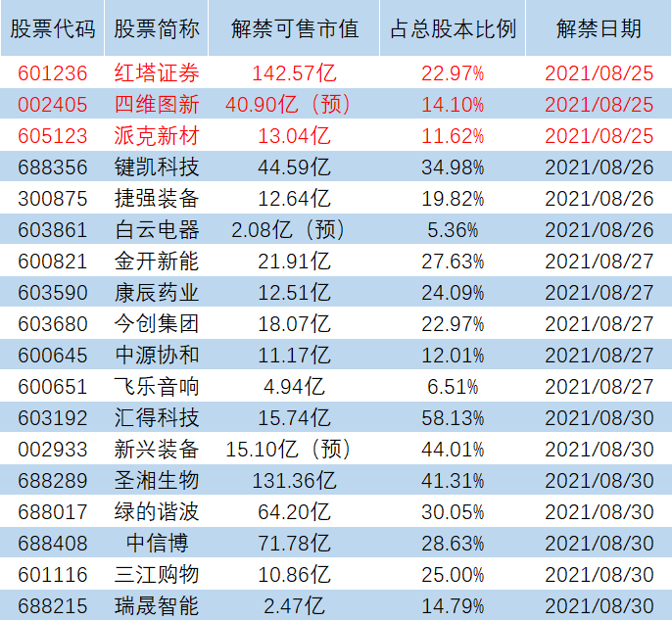672x621 pixels.
Task: Select stock name 三江购物
Action: [x=157, y=575]
